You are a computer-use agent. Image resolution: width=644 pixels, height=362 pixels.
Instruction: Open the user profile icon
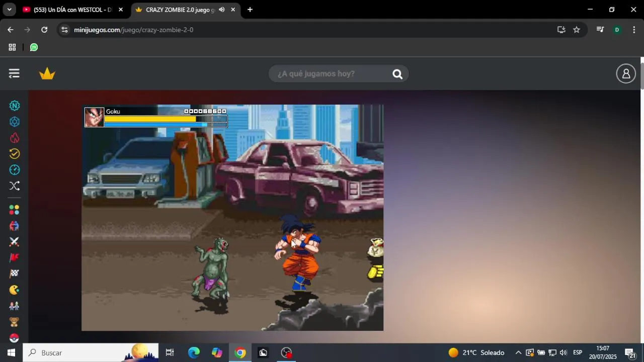626,74
